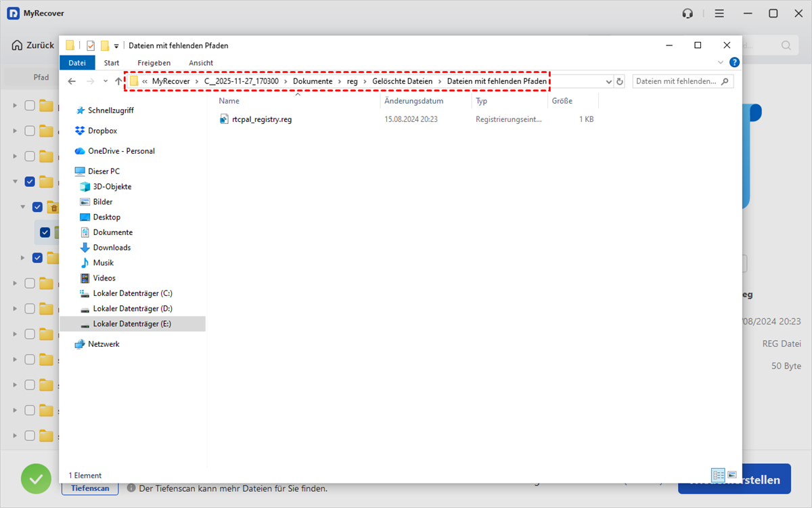This screenshot has height=508, width=812.
Task: Expand the ribbon with the chevron
Action: [722, 62]
